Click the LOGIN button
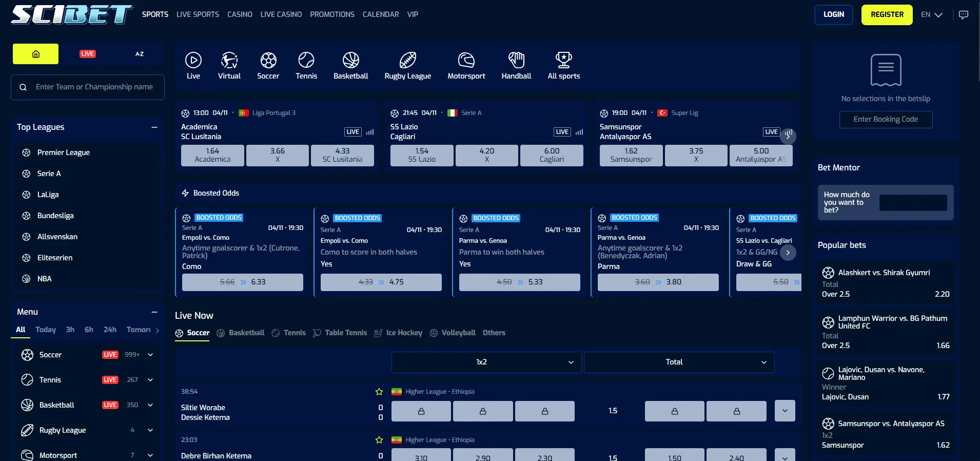This screenshot has height=461, width=980. [834, 15]
